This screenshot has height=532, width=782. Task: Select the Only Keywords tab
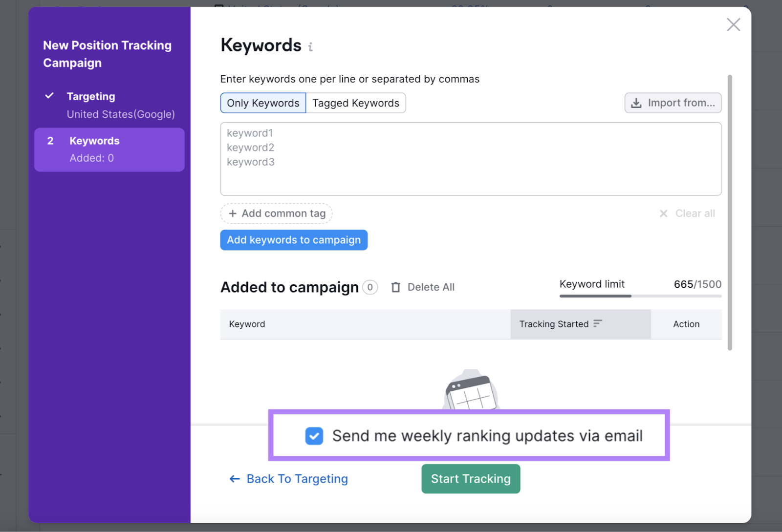[x=262, y=103]
